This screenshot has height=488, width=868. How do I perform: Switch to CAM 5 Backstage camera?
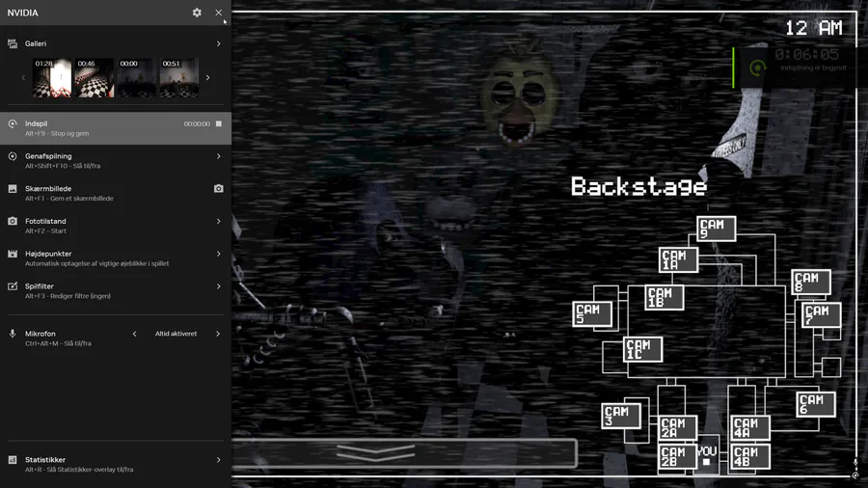[x=592, y=313]
